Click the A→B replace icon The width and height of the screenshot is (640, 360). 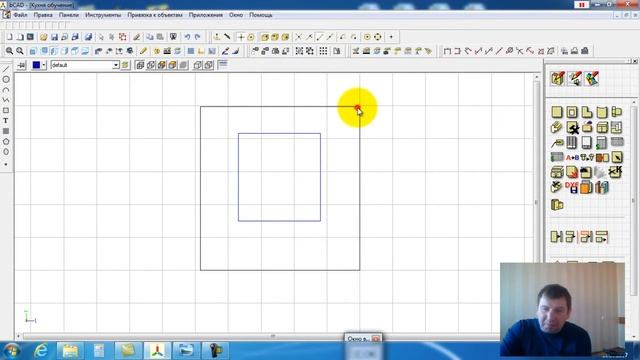pos(572,158)
